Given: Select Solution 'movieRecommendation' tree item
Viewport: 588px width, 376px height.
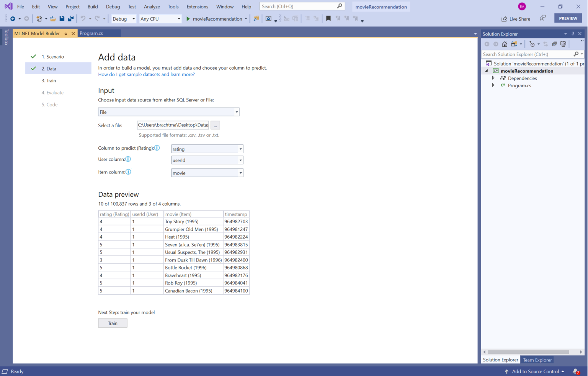Looking at the screenshot, I should pyautogui.click(x=534, y=64).
